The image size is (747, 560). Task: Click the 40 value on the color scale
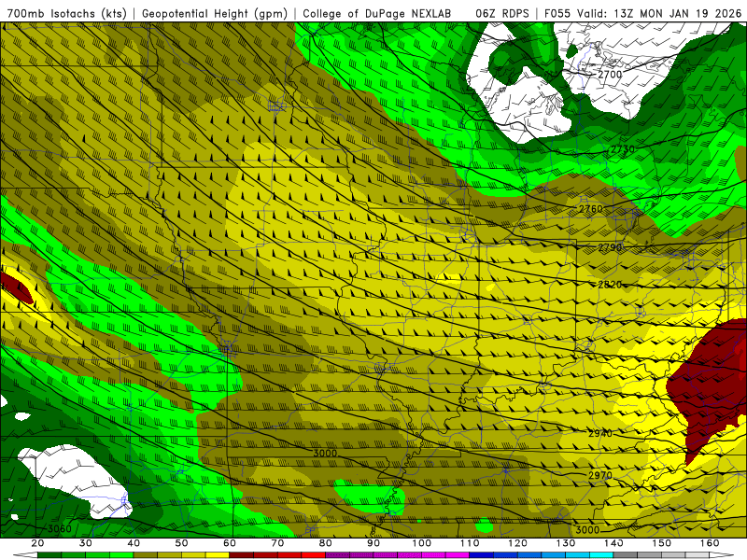tap(134, 543)
